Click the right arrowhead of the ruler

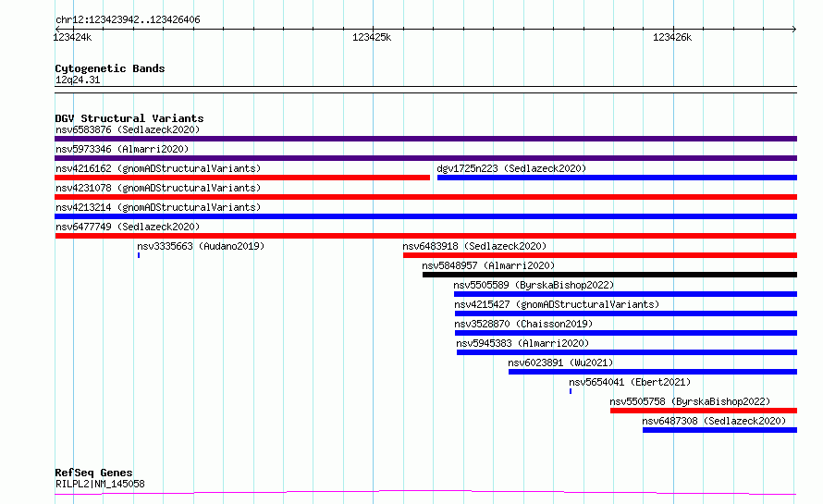[794, 30]
